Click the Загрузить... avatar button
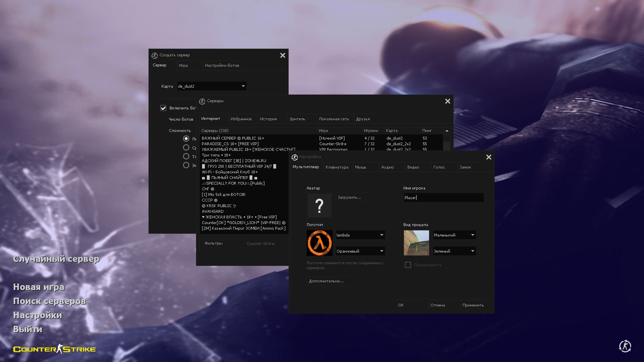644x362 pixels. 349,197
